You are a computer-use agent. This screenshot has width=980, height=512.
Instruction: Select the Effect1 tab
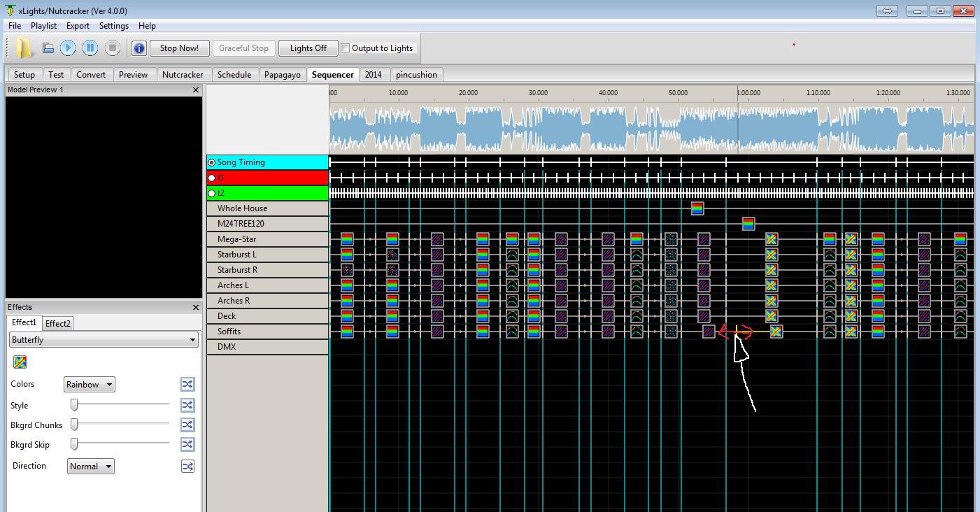[x=24, y=322]
